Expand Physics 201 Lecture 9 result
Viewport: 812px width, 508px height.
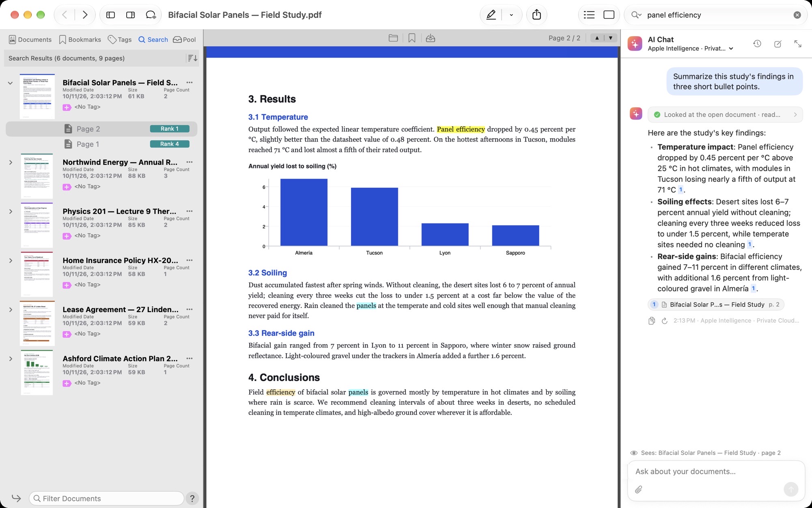[10, 212]
